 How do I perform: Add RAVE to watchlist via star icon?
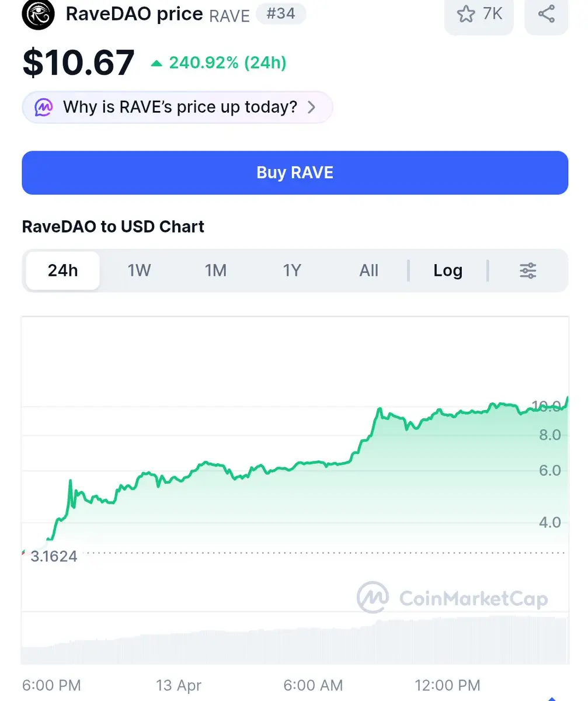pyautogui.click(x=466, y=14)
